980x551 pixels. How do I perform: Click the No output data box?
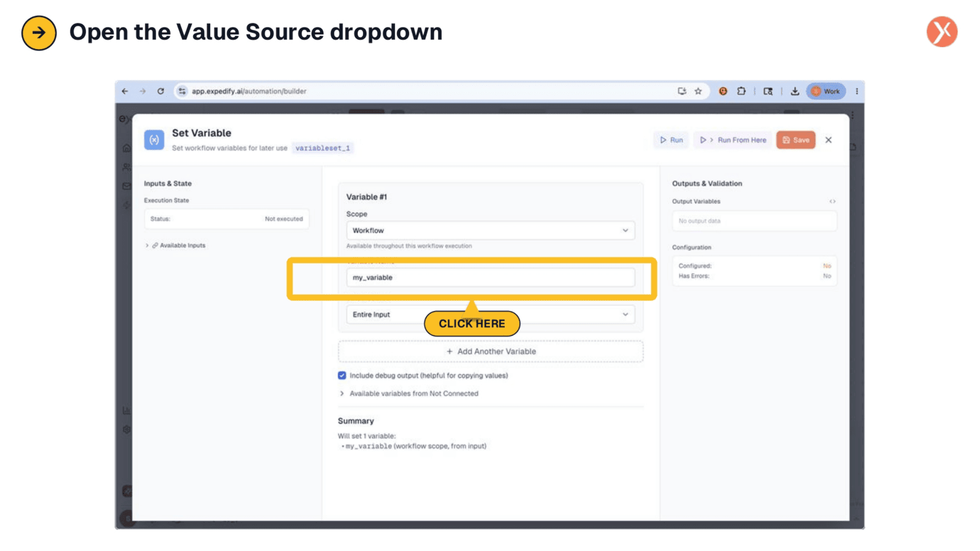tap(755, 221)
